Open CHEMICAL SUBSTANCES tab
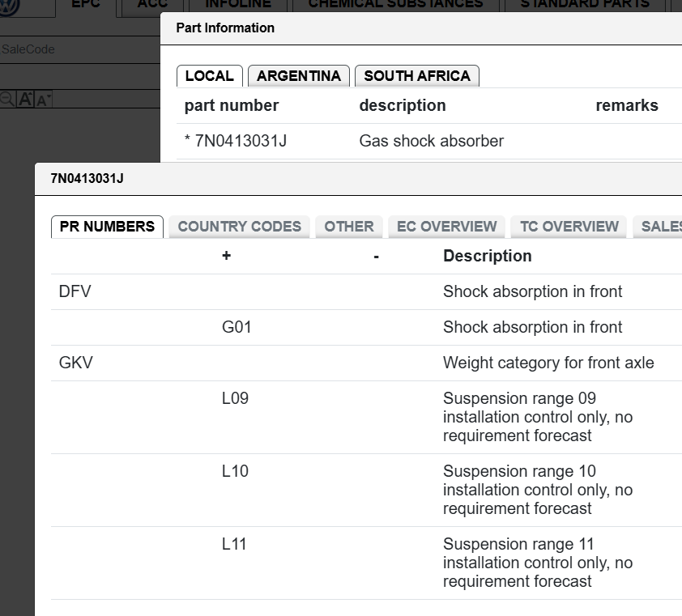Viewport: 682px width, 616px height. (x=395, y=4)
